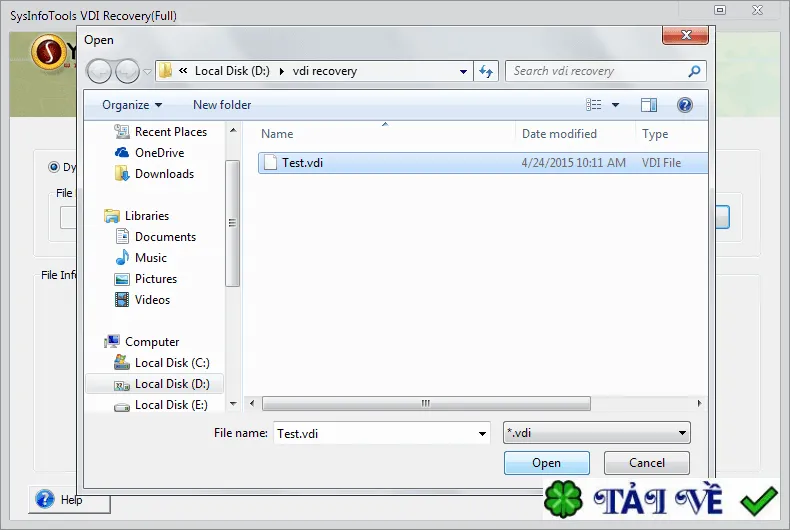Click the file list scroll left arrow

[x=252, y=403]
